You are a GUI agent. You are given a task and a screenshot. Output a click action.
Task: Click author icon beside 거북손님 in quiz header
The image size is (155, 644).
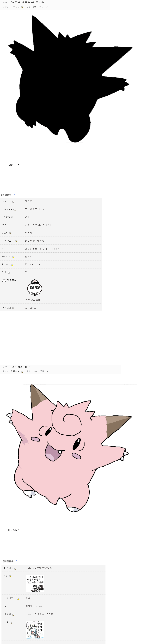[x=22, y=7]
